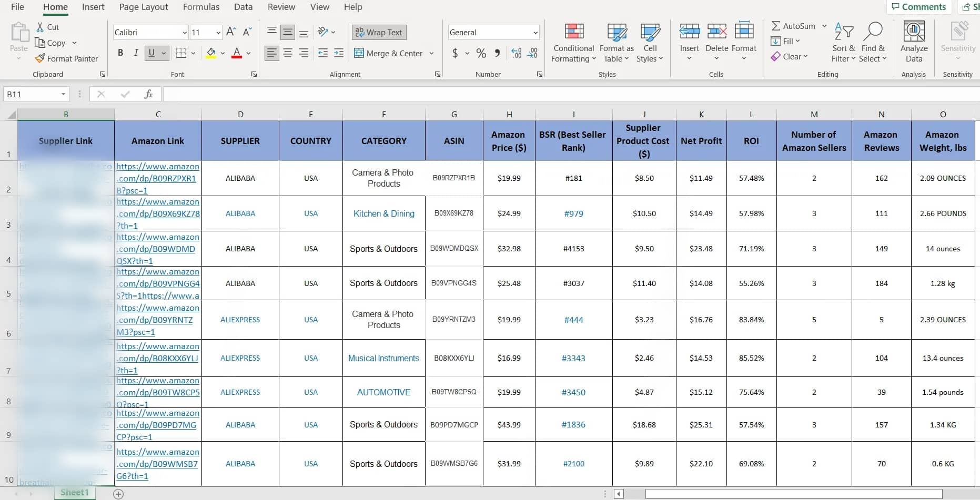Open the Calibri font name dropdown
980x500 pixels.
pos(185,33)
